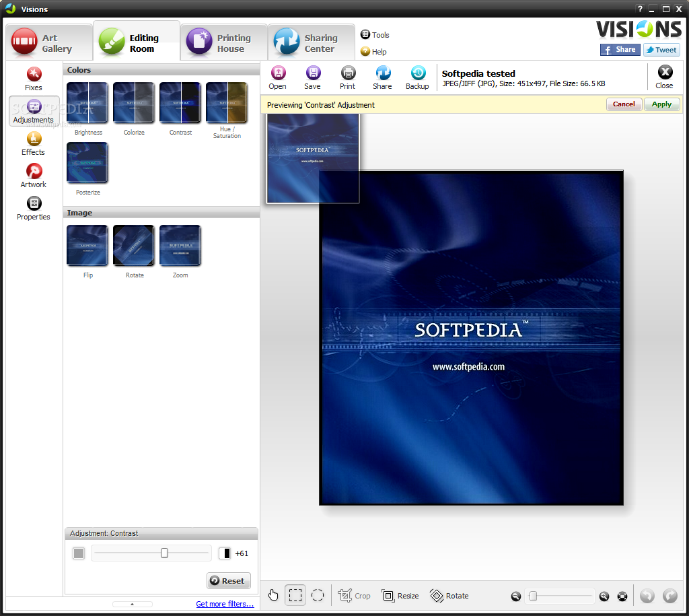Cancel the Contrast preview

click(x=624, y=104)
